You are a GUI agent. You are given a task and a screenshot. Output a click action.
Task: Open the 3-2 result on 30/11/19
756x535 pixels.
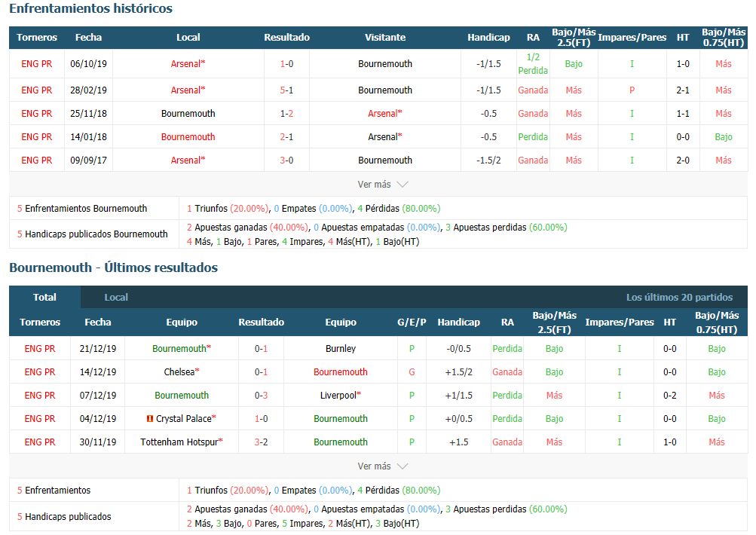(x=262, y=442)
